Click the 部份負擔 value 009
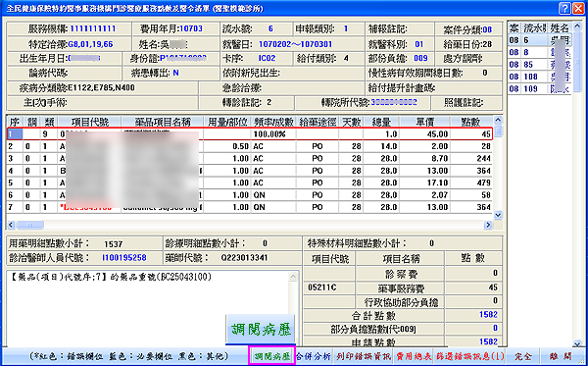The height and width of the screenshot is (366, 588). click(420, 59)
